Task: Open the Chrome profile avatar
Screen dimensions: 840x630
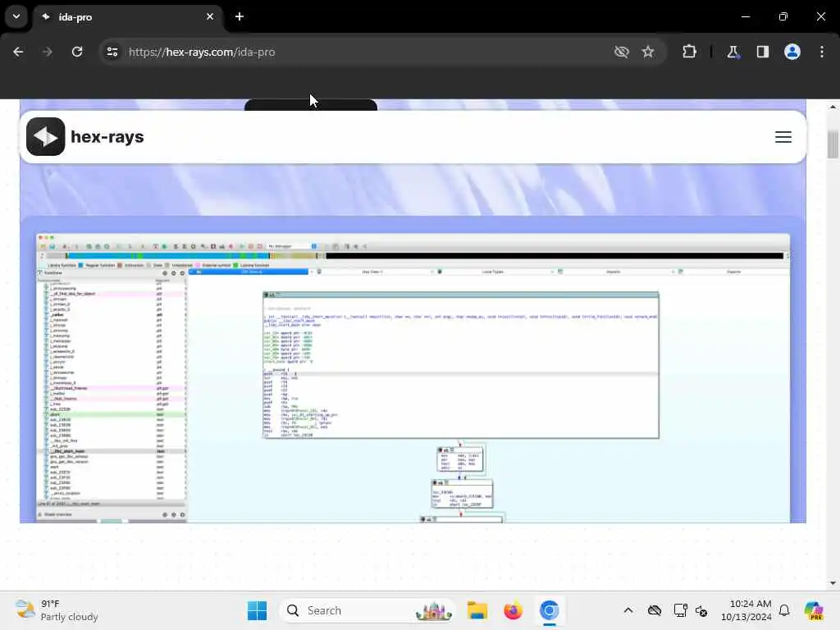Action: [x=792, y=52]
